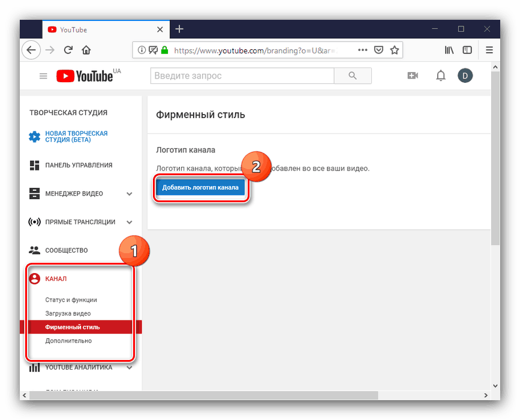
Task: Click the horizontal scrollbar thumb
Action: (204, 395)
